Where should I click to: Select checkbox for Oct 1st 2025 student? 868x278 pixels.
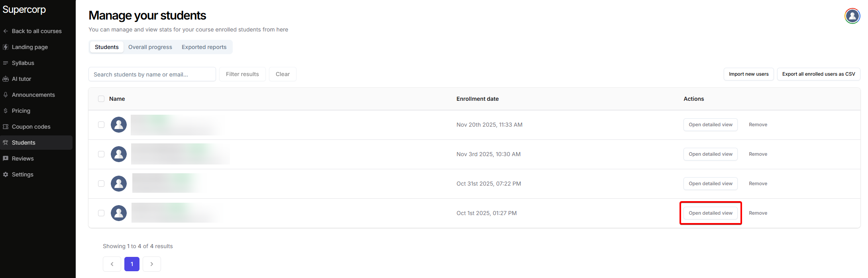pyautogui.click(x=101, y=213)
